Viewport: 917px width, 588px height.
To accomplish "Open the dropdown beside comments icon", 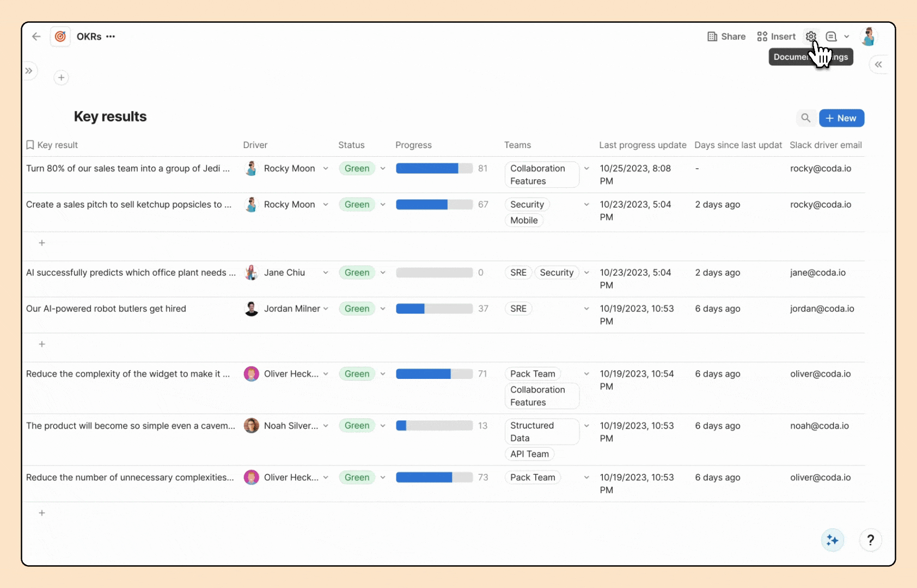I will click(847, 36).
